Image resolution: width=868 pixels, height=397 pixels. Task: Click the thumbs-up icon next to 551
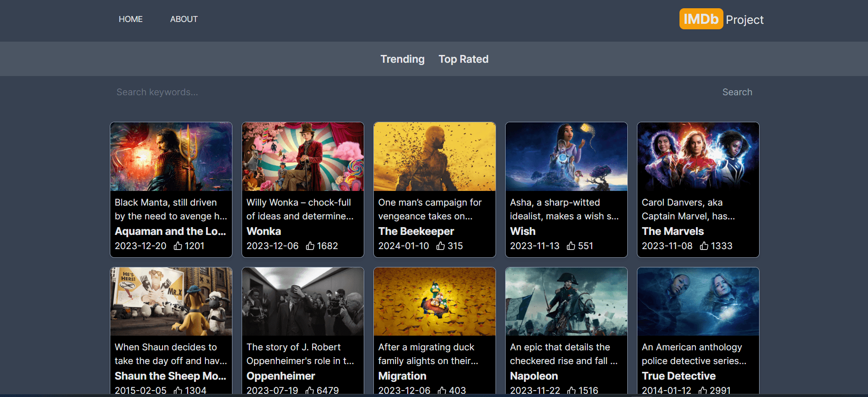click(571, 246)
